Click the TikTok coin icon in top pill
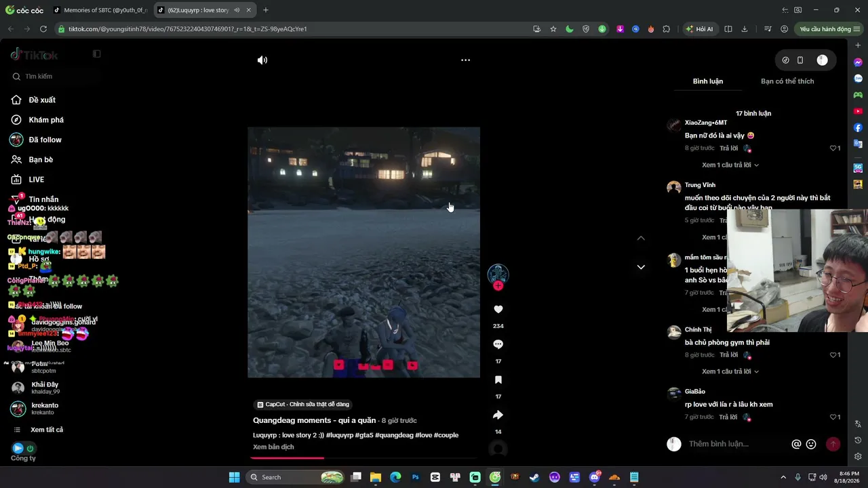This screenshot has width=868, height=488. 785,60
